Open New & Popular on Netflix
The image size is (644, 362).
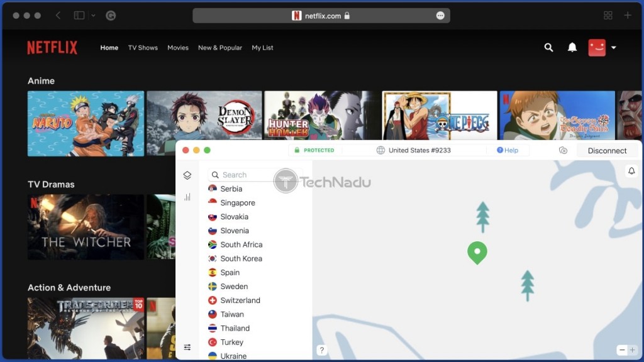tap(220, 48)
